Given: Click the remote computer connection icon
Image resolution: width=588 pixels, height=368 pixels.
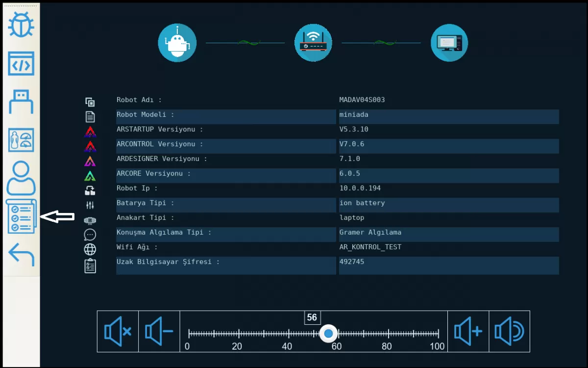Looking at the screenshot, I should [449, 43].
